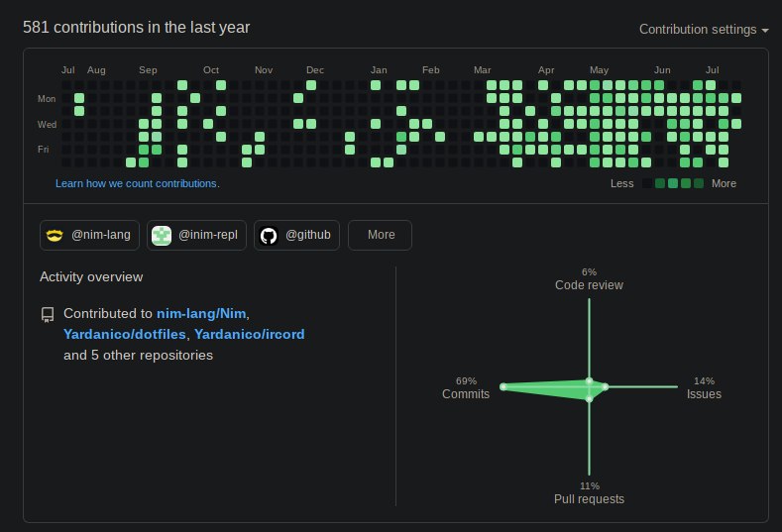Click the GitHub octocat avatar icon

click(269, 236)
